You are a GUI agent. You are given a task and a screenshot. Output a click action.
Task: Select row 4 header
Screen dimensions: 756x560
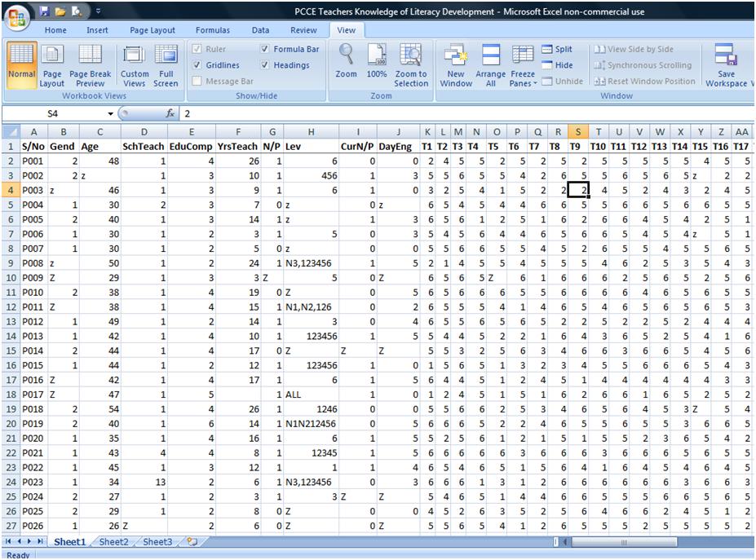[11, 190]
